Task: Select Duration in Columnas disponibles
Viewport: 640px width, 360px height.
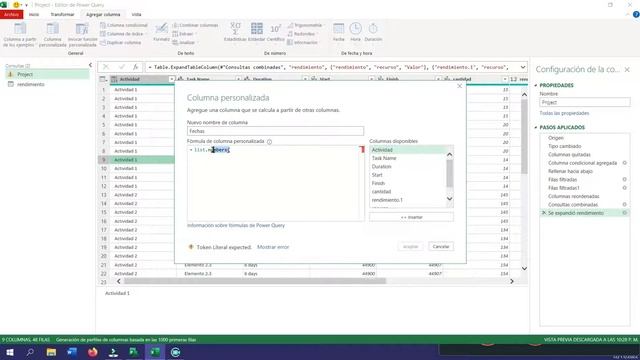Action: 381,167
